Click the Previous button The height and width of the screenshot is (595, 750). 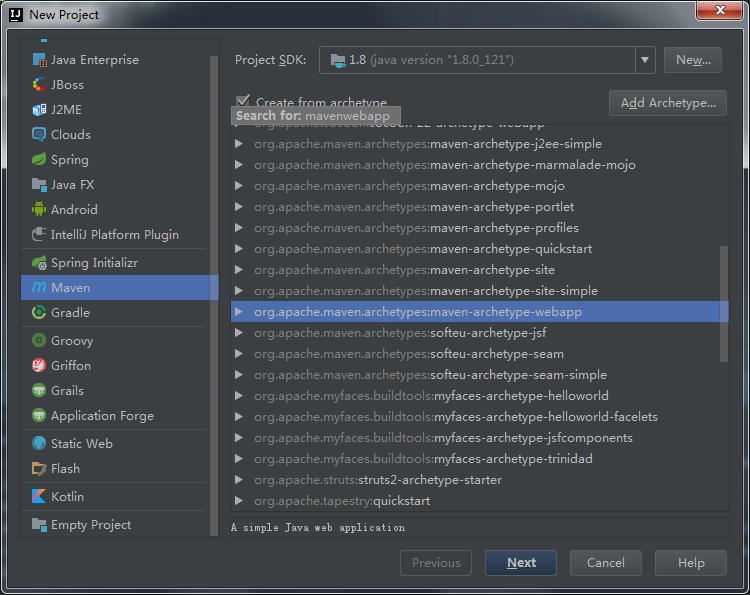436,563
